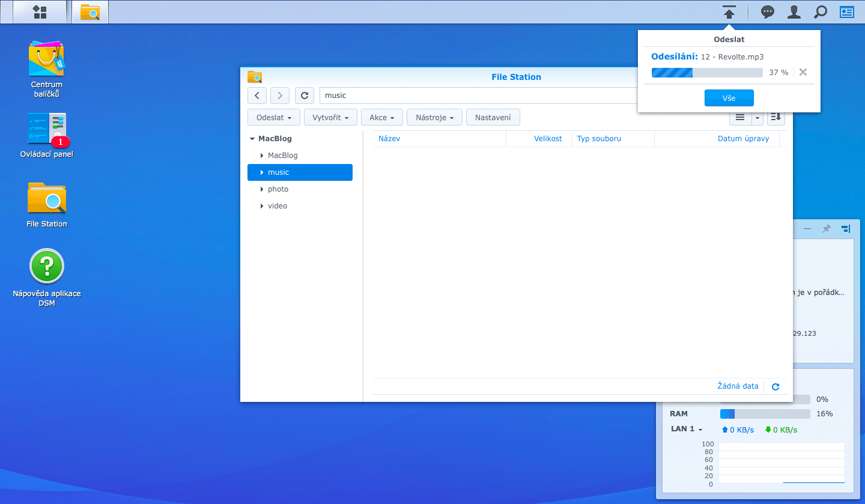Viewport: 865px width, 504px height.
Task: Click the network traffic graph in widget
Action: (782, 463)
